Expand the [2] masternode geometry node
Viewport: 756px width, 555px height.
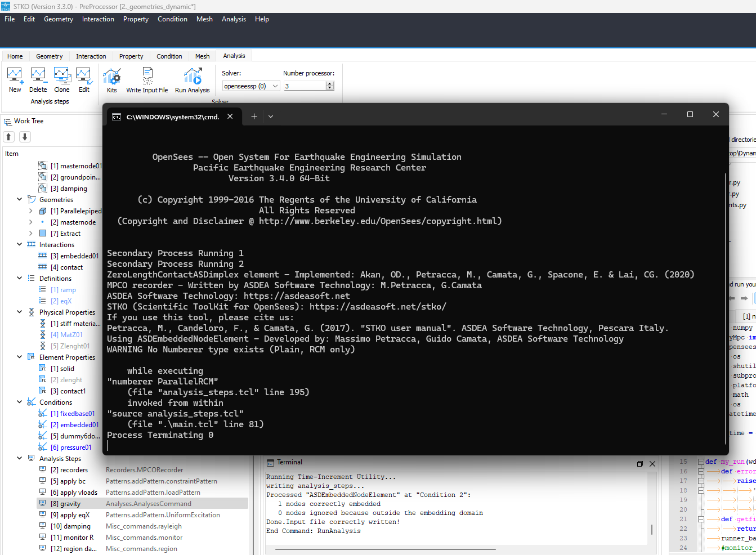30,222
